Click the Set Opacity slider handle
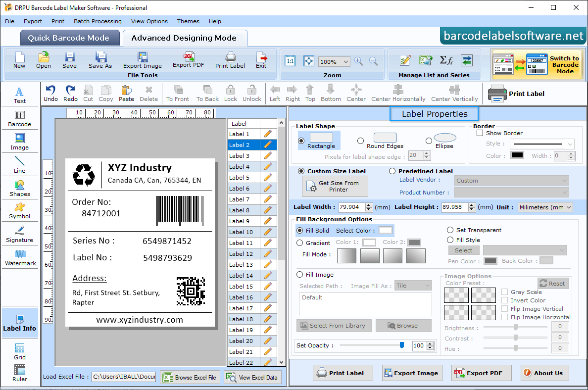Screen dimensions: 588x390 click(x=402, y=345)
